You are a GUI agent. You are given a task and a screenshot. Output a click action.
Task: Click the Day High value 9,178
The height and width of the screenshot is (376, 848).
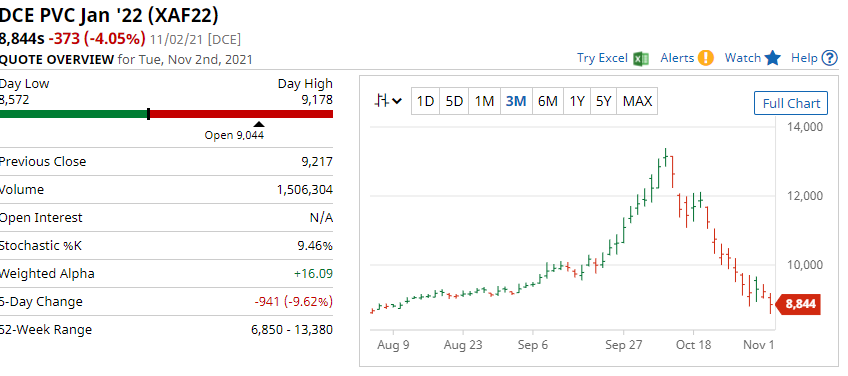point(317,100)
